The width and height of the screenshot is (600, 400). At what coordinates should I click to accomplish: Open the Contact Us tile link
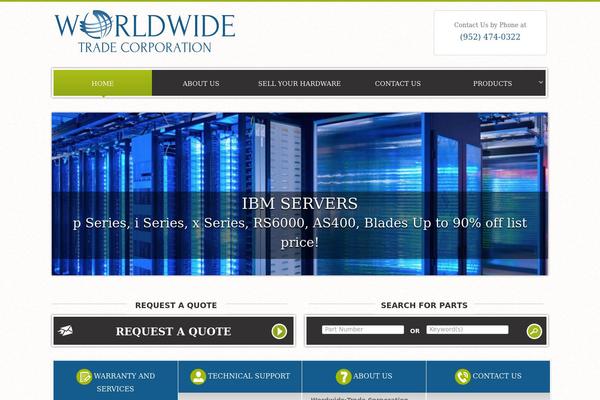pos(497,376)
